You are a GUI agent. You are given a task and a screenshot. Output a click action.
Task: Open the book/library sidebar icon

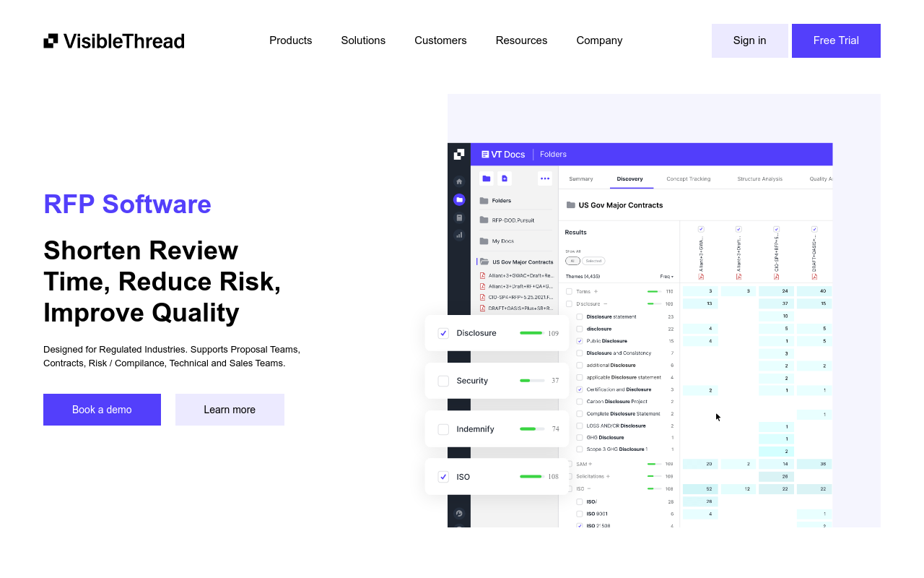[459, 217]
